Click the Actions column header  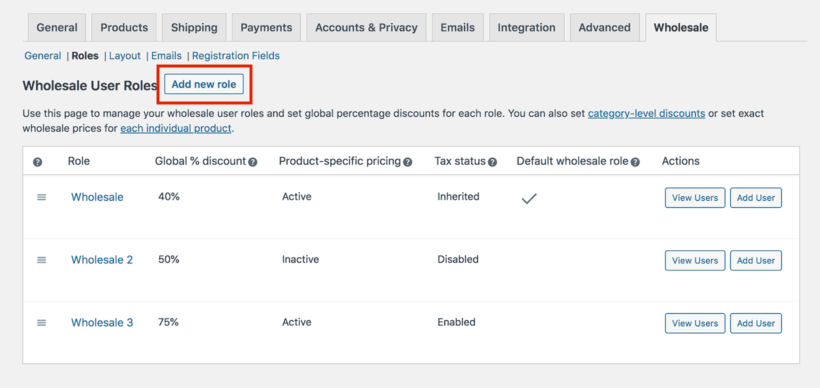680,161
